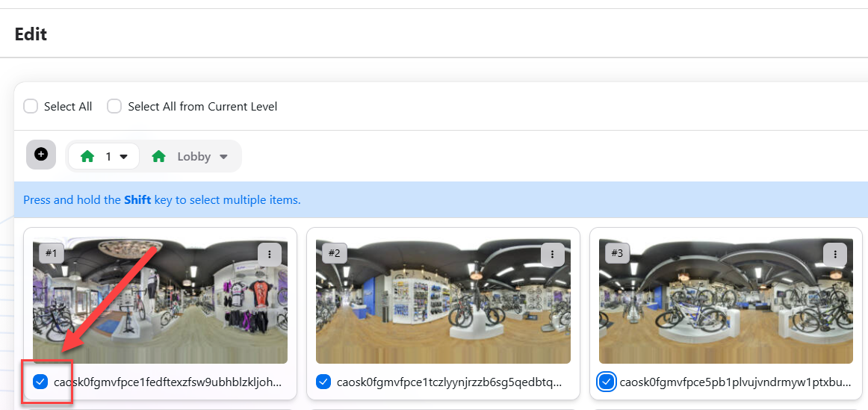Click the #3 badge on third panorama
This screenshot has height=410, width=868.
pos(617,253)
